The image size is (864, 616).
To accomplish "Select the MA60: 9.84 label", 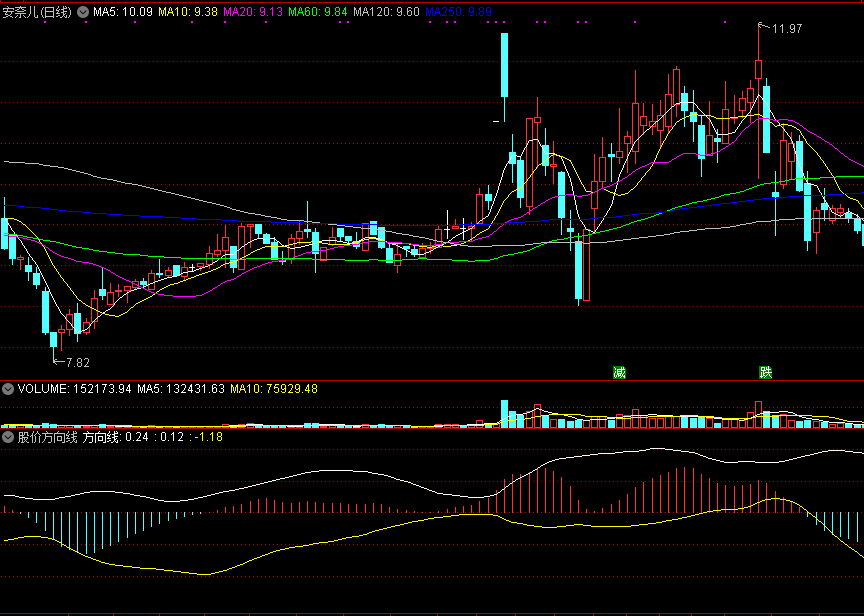I will [x=318, y=12].
